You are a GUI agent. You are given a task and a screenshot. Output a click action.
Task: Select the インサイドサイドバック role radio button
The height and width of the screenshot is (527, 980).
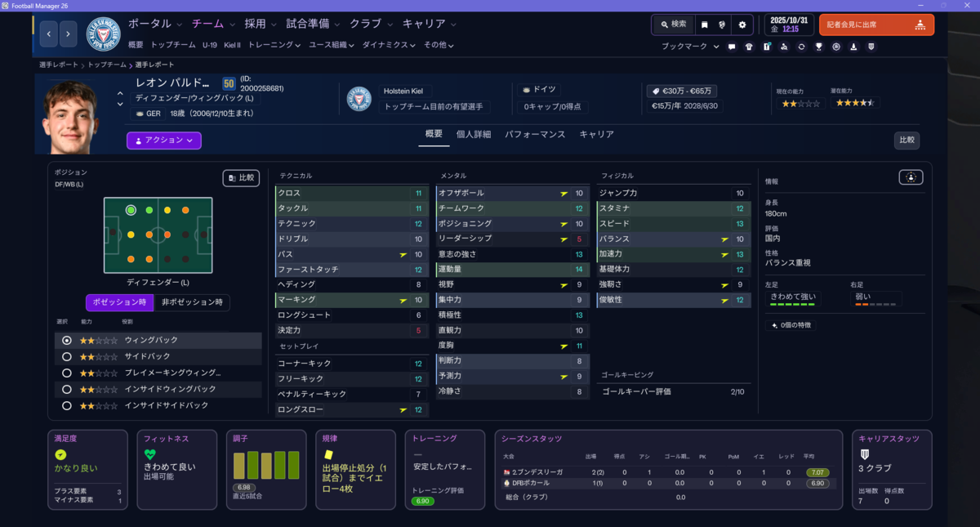coord(67,405)
